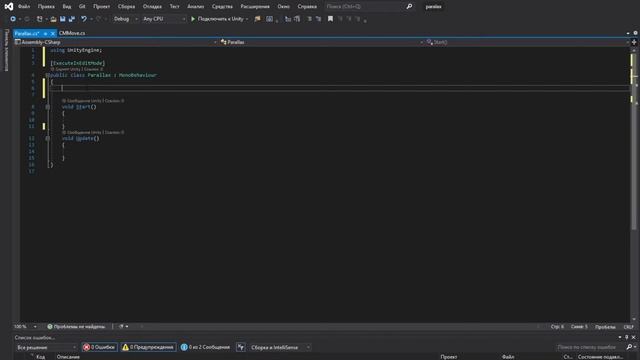Click the Error List filter icon

[x=241, y=347]
